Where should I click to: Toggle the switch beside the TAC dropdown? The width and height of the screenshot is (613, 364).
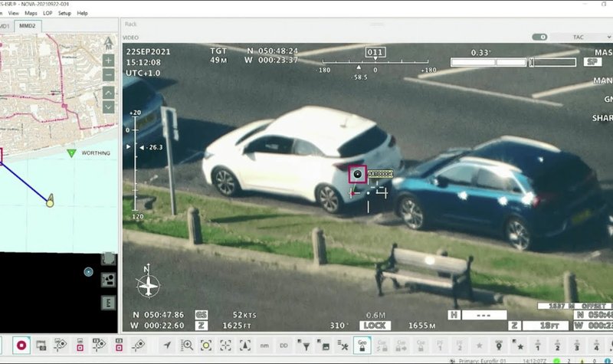(x=539, y=37)
